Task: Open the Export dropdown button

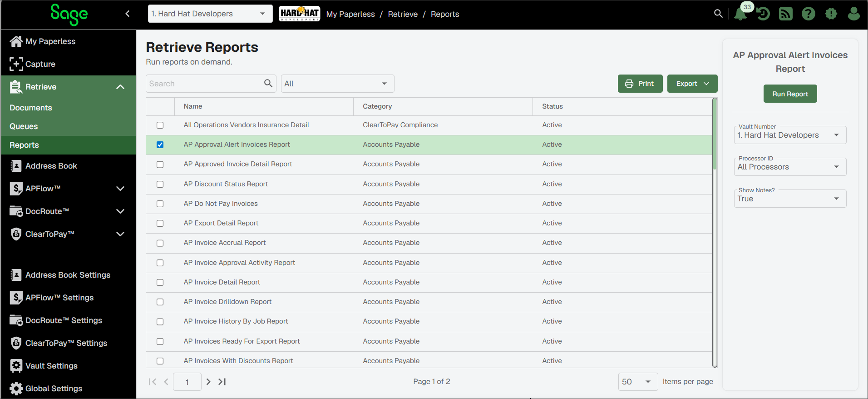Action: click(x=692, y=84)
